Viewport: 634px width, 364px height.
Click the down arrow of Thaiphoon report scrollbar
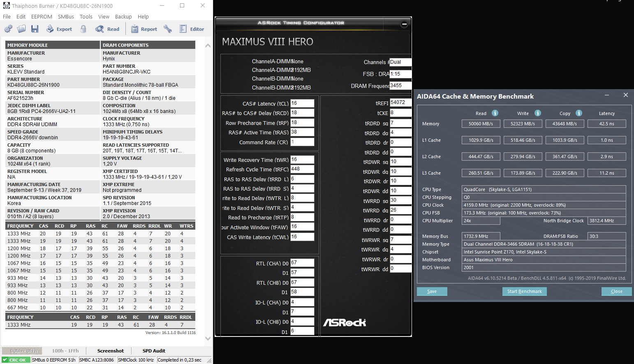pos(208,339)
